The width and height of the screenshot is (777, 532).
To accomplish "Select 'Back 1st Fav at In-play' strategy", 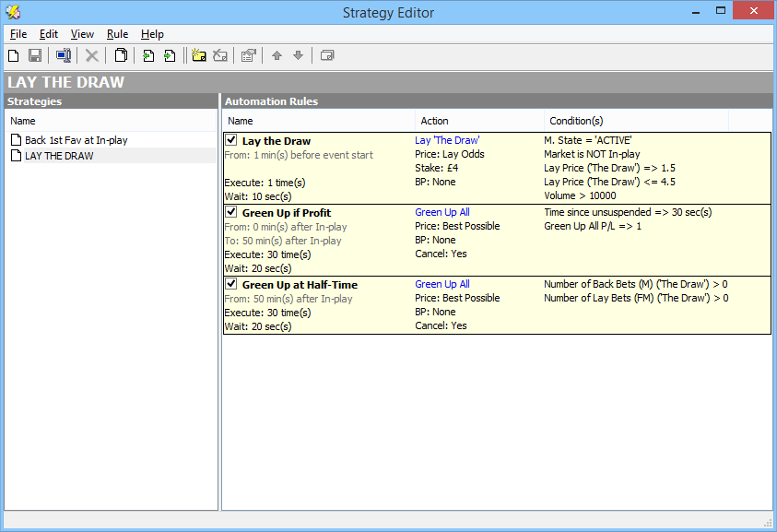I will tap(76, 140).
